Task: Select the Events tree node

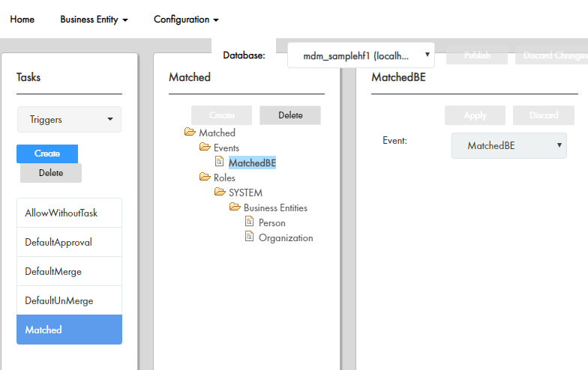Action: pyautogui.click(x=226, y=148)
